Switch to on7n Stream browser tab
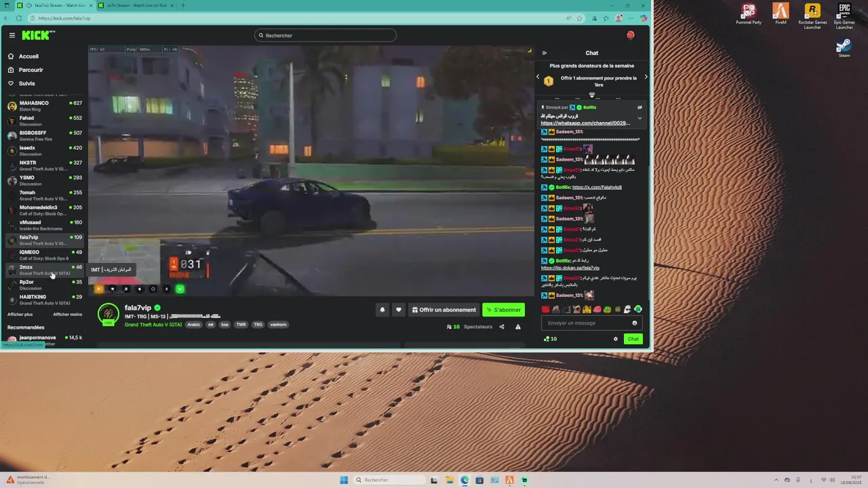868x488 pixels. pos(136,5)
